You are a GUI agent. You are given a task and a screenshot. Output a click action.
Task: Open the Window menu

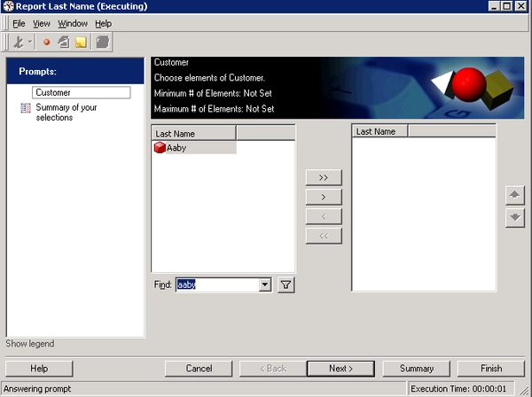(73, 24)
